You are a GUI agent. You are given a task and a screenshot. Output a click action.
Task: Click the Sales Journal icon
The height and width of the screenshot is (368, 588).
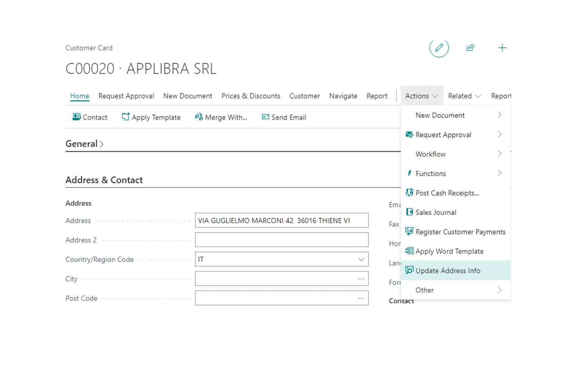coord(409,212)
